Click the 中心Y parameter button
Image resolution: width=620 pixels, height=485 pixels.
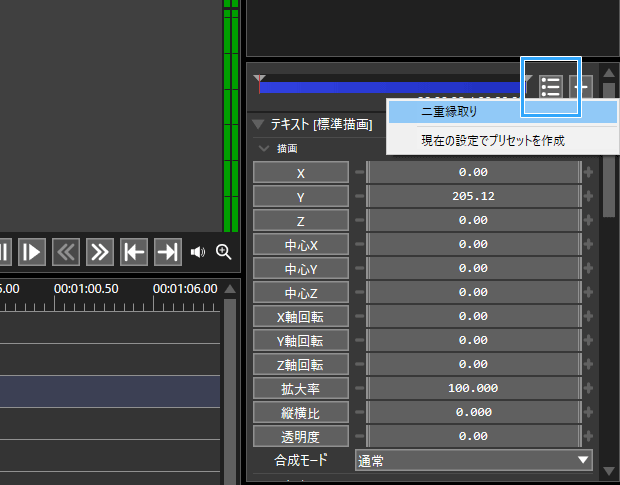pos(301,268)
